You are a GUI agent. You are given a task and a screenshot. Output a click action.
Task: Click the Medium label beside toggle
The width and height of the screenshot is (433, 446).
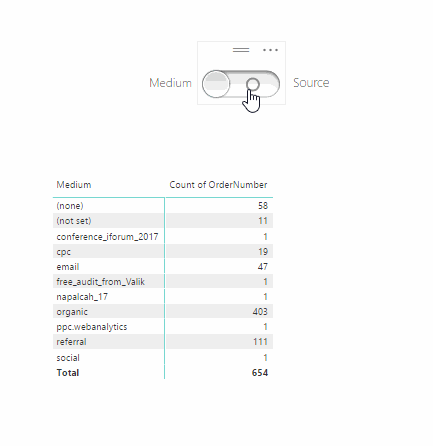pyautogui.click(x=170, y=83)
